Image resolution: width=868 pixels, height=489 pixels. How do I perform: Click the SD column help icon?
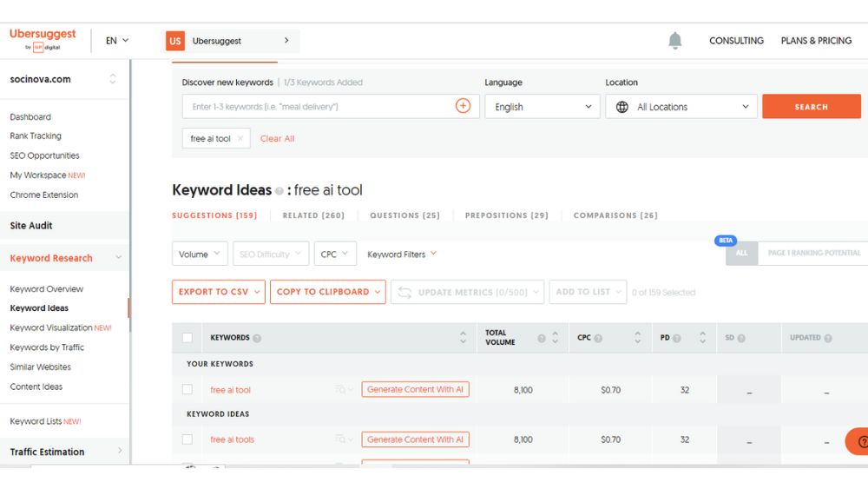coord(741,338)
